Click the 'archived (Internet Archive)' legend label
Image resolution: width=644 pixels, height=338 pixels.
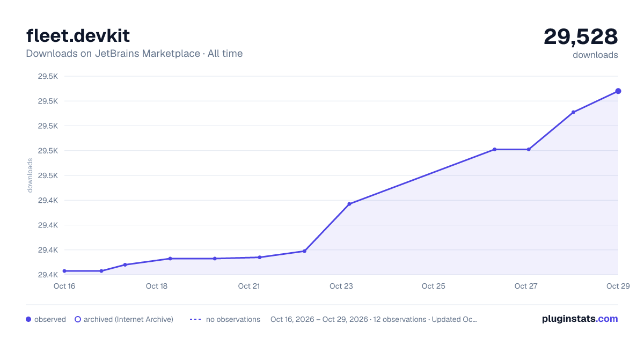128,319
